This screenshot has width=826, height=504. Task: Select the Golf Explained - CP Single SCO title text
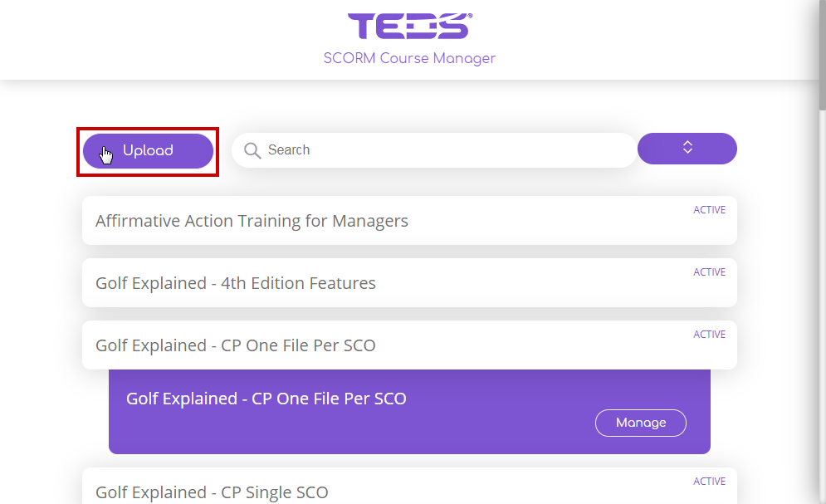pos(212,492)
